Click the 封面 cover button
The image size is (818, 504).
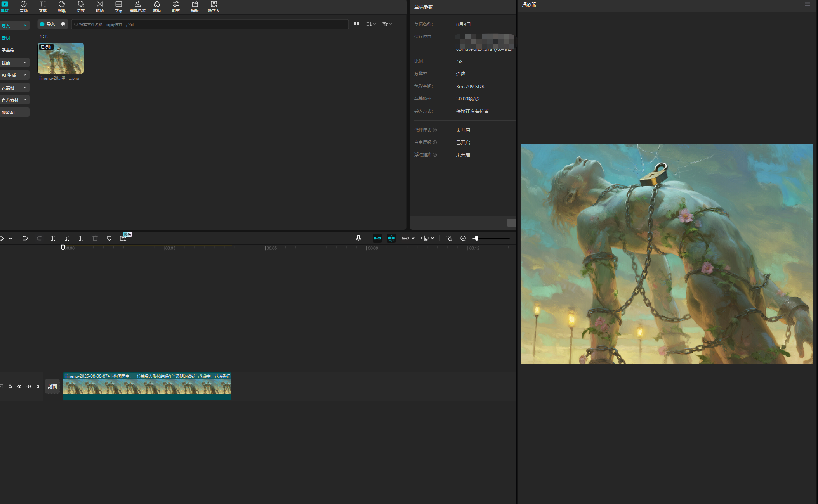(x=52, y=386)
